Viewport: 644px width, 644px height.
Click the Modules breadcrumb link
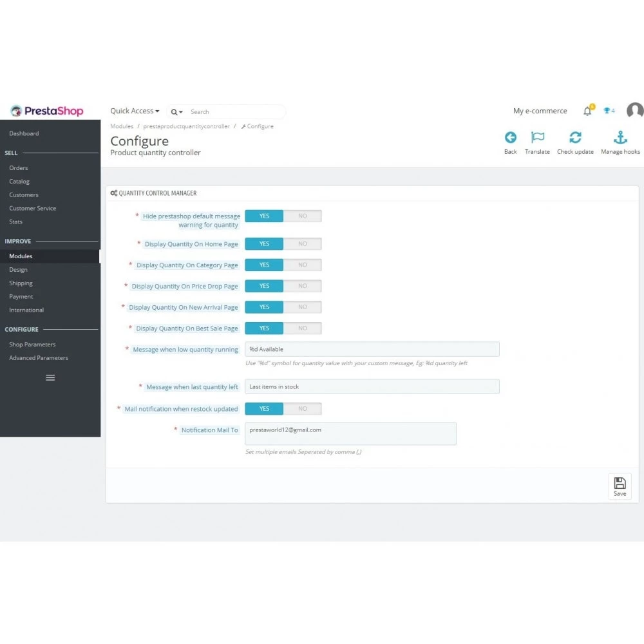point(122,126)
